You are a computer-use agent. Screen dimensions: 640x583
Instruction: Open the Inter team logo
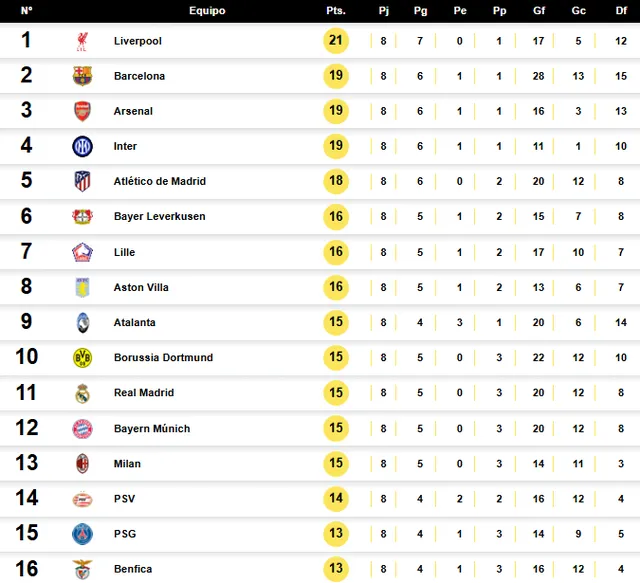click(x=82, y=146)
